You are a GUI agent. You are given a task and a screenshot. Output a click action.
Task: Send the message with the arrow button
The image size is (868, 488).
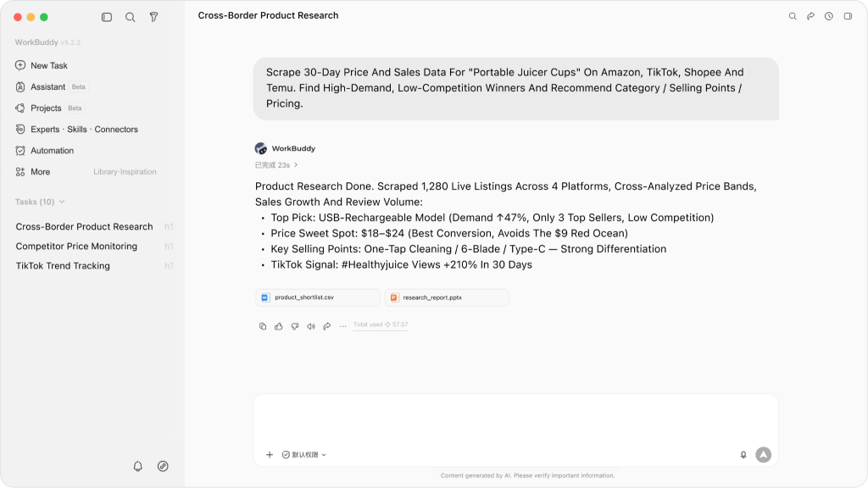click(764, 455)
